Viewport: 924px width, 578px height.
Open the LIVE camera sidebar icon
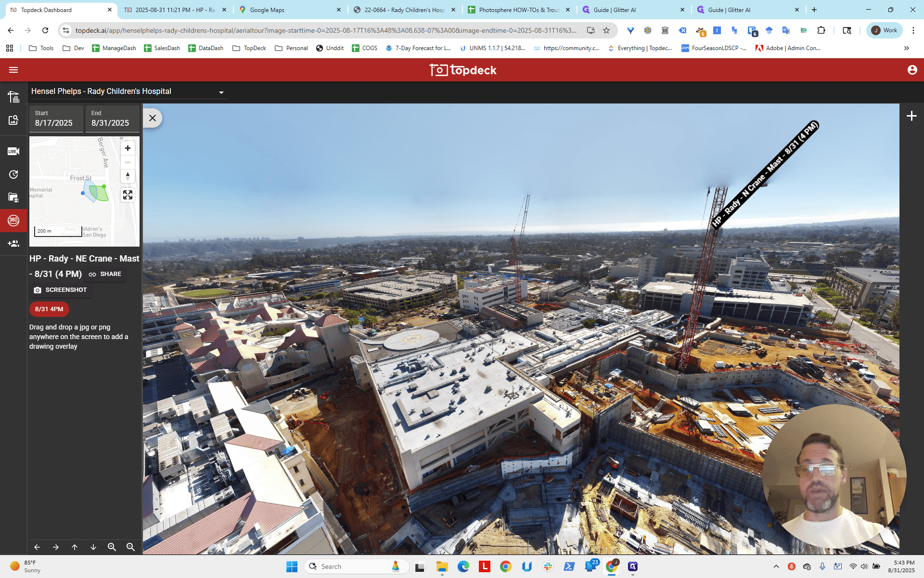click(x=13, y=151)
